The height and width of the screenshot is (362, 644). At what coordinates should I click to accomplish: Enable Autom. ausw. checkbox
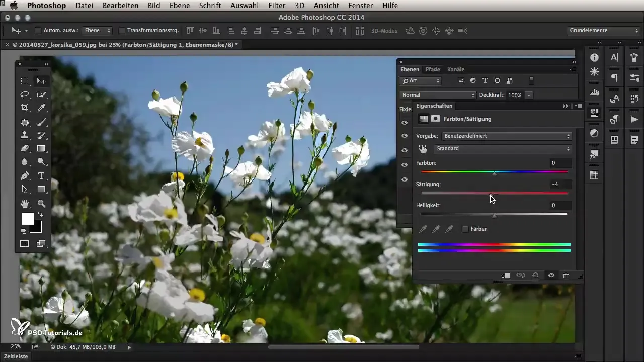[38, 31]
